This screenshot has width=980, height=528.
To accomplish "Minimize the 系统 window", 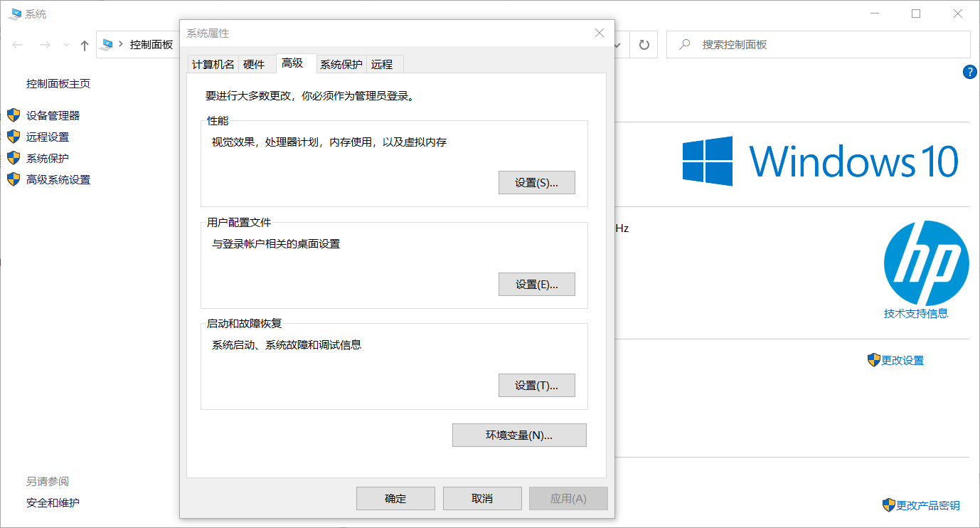I will (x=875, y=14).
